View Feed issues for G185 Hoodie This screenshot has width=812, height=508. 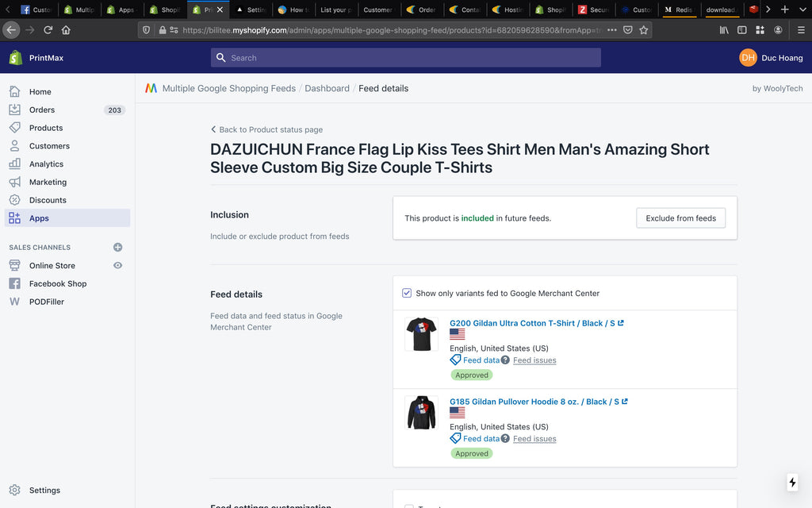(534, 438)
